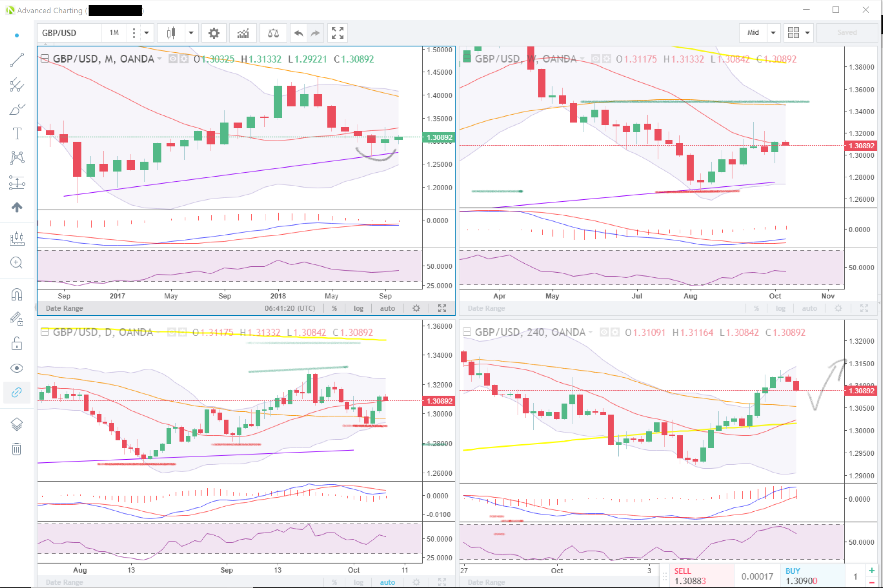Open the chart settings gear in toolbar

[213, 33]
